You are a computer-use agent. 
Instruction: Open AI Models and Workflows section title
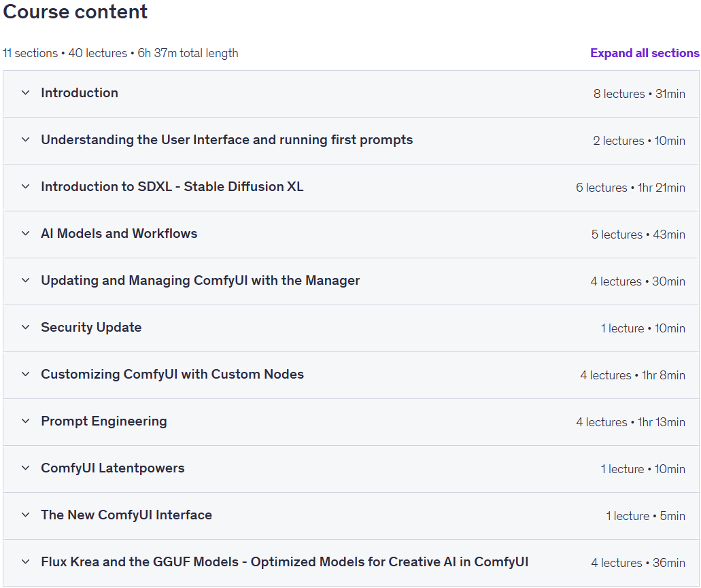(x=119, y=234)
